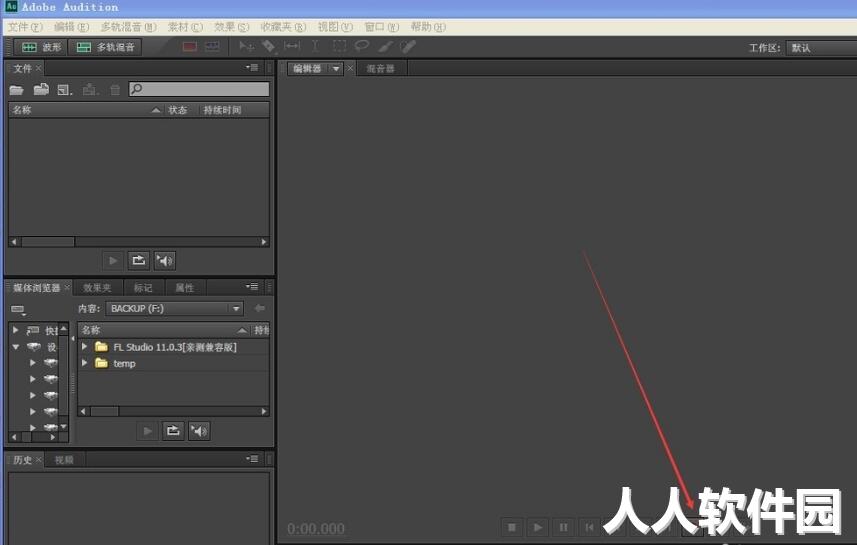Switch to the 混音器 (Mixer) tab
Screen dimensions: 857x545
380,69
